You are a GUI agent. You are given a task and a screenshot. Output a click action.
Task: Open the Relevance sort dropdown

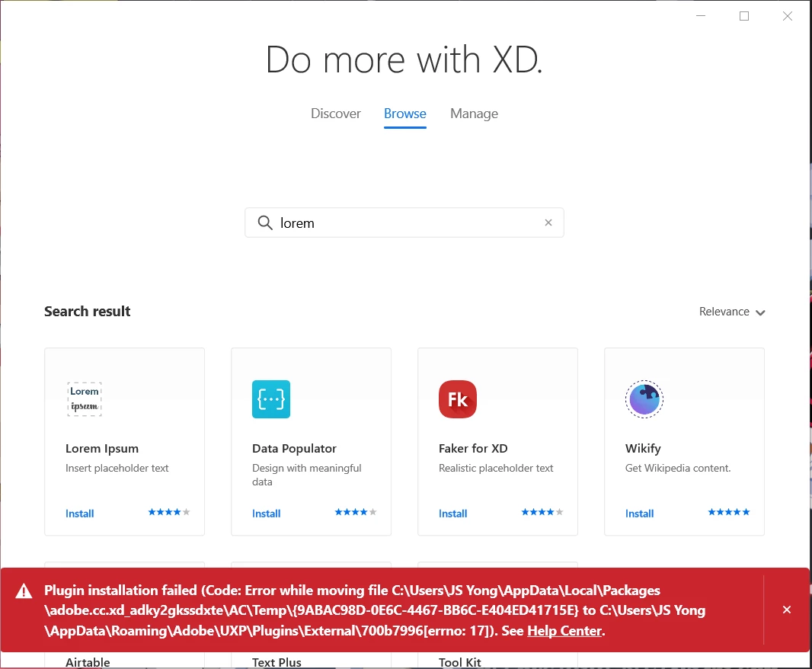click(x=732, y=312)
